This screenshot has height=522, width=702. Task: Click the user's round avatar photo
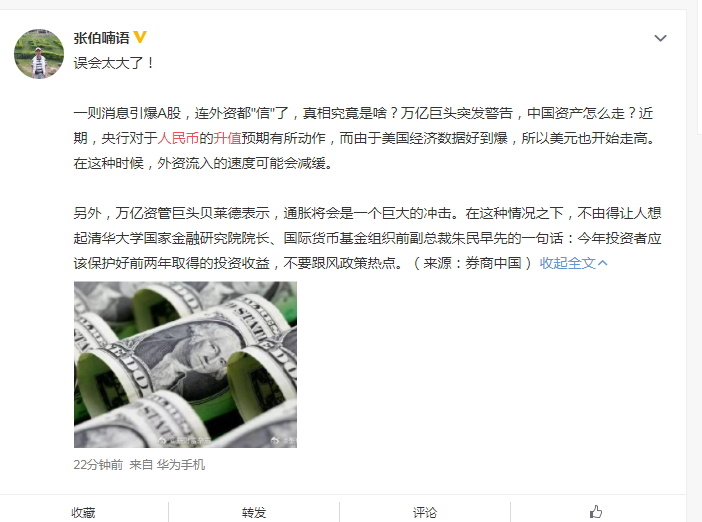tap(39, 54)
